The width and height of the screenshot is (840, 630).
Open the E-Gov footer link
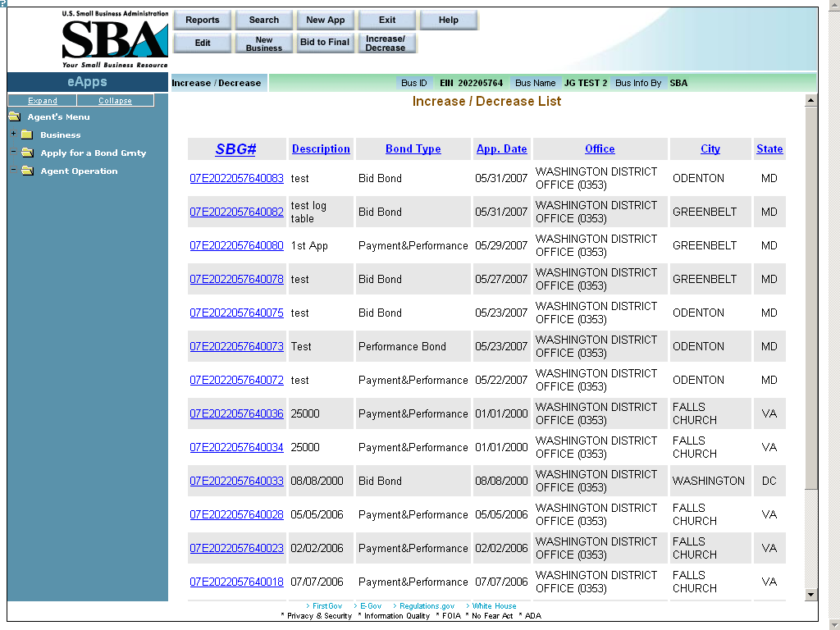371,606
